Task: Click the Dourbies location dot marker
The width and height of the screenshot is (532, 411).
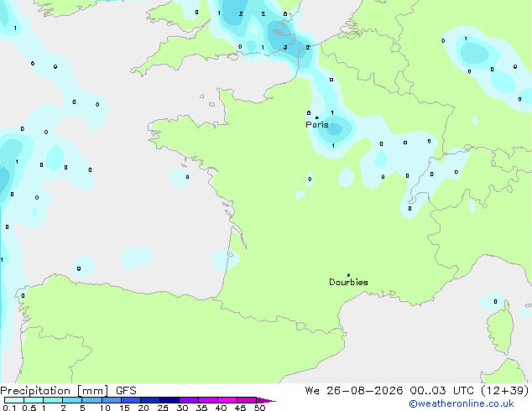Action: [x=348, y=275]
